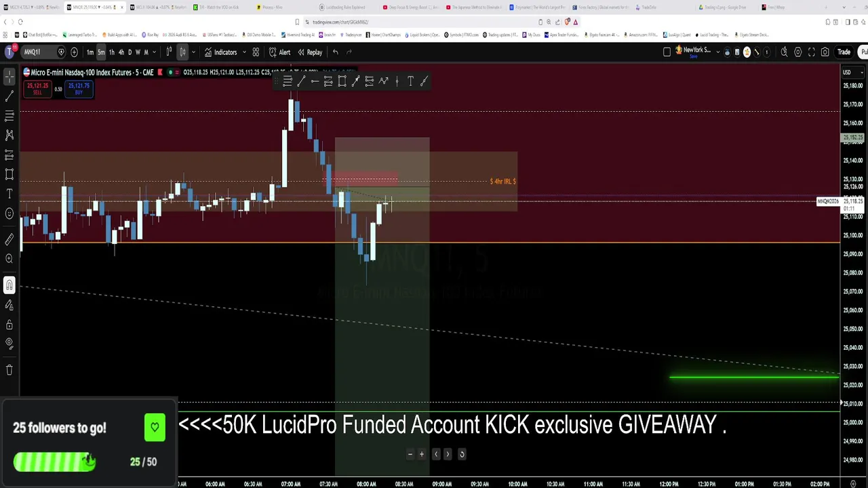Select the text tool in left sidebar
The width and height of the screenshot is (868, 488).
(9, 194)
